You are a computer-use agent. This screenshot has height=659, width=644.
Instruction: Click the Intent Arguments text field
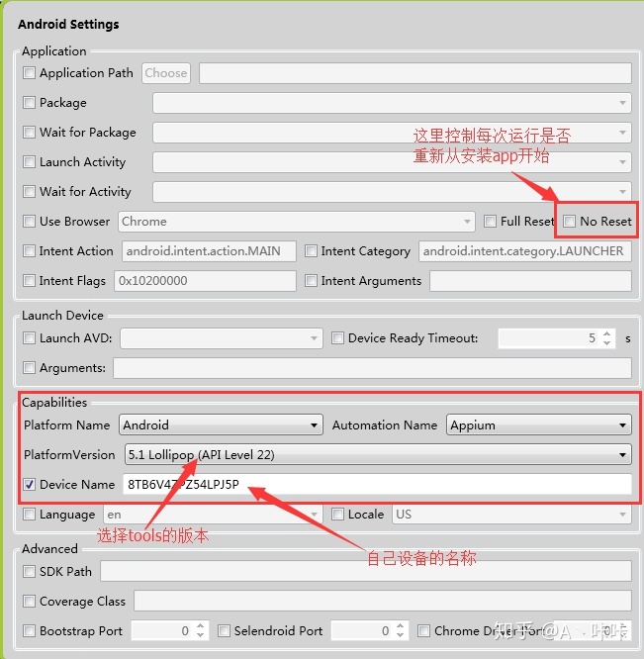pos(530,281)
